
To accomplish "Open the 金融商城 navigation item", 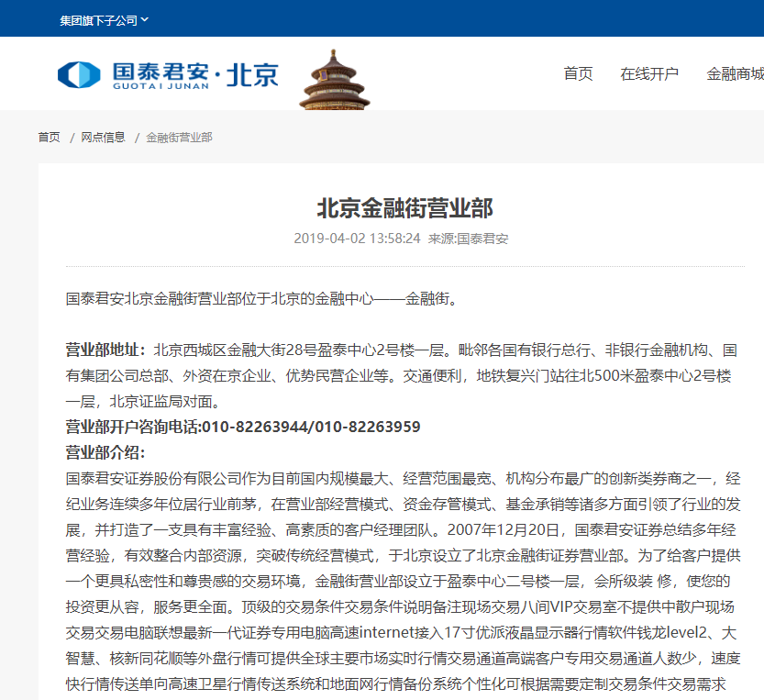I will [x=736, y=73].
